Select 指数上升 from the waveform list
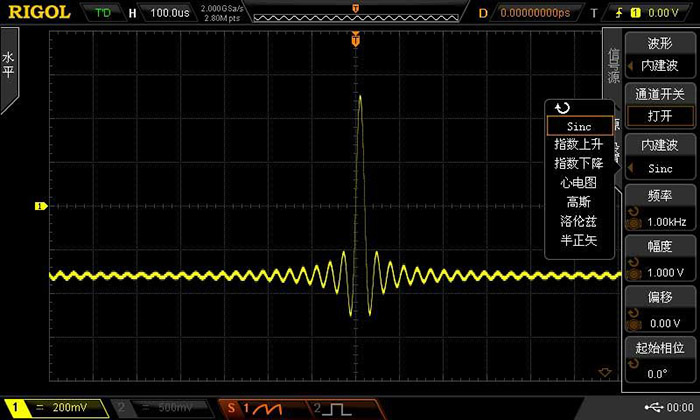 (578, 145)
